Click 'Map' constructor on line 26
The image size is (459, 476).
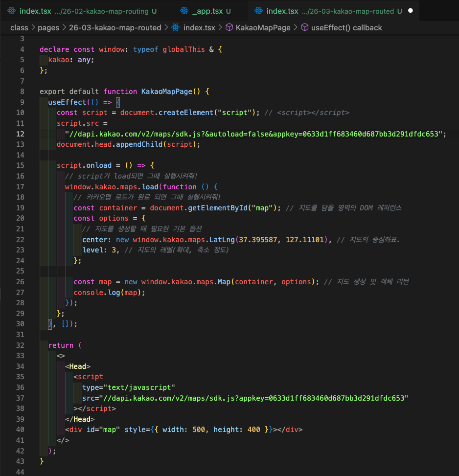click(224, 282)
